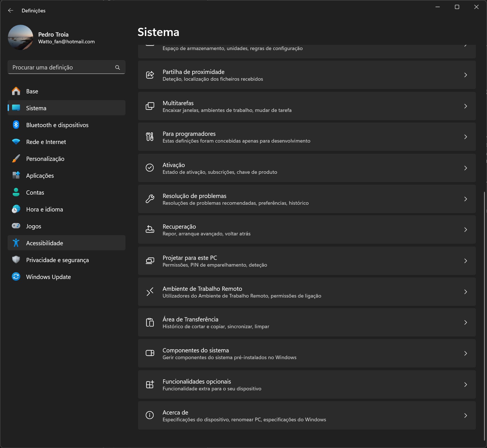Open Recuperação via its right chevron
Viewport: 487px width, 448px height.
pos(465,230)
